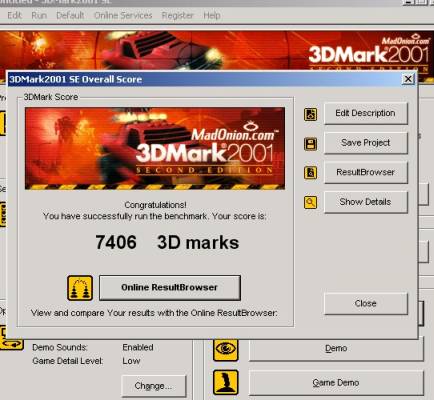This screenshot has width=434, height=400.
Task: Click the Show Details button
Action: (x=366, y=202)
